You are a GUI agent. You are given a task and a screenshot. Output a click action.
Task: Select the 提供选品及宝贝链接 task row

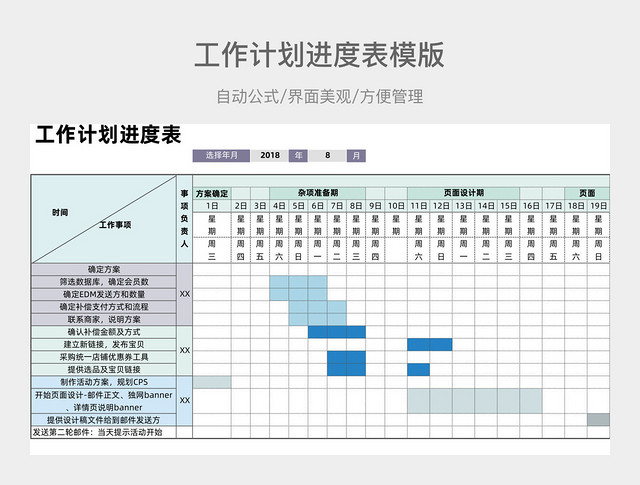[x=104, y=369]
